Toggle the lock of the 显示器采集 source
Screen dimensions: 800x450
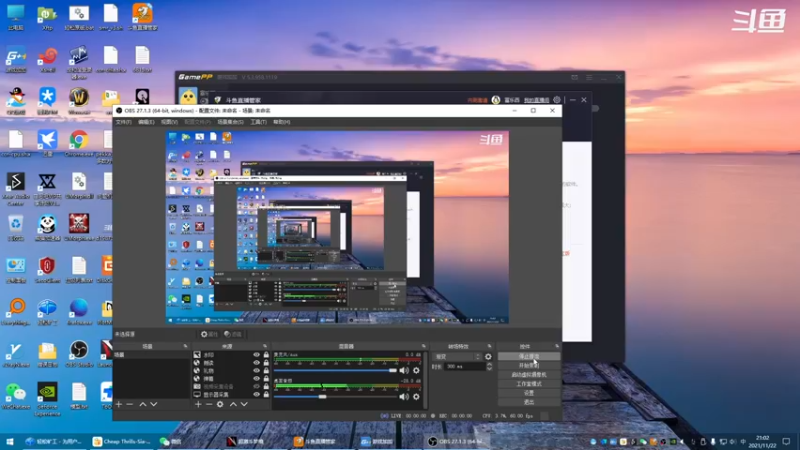(266, 394)
